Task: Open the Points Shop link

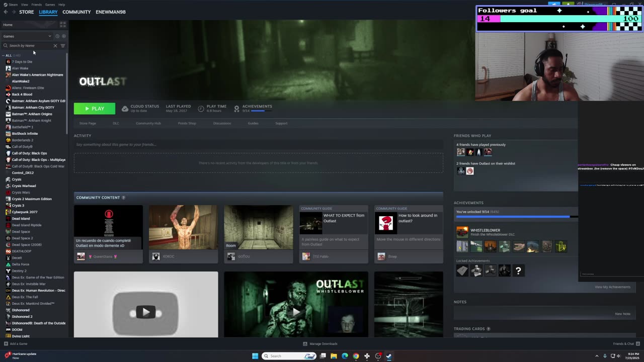Action: tap(187, 123)
